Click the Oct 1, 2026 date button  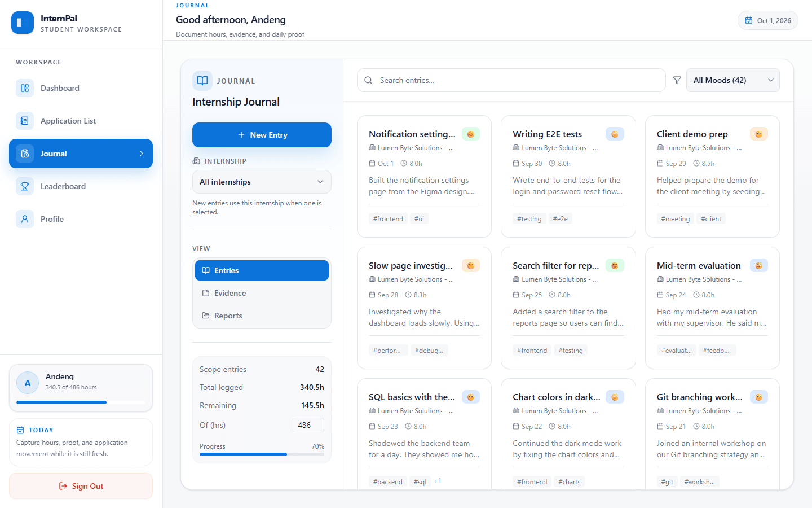pyautogui.click(x=767, y=20)
